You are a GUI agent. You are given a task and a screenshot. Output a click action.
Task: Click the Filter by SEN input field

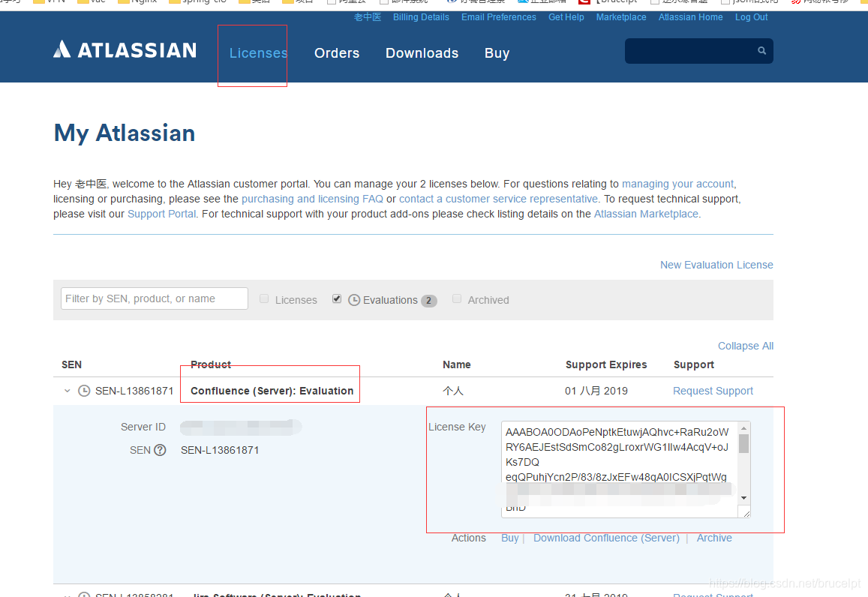pos(155,298)
